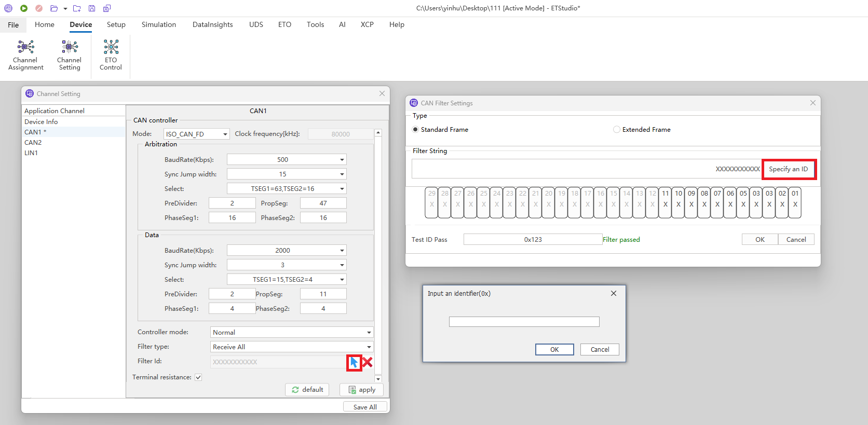Expand the Mode dropdown showing ISO_CAN_FD
This screenshot has height=425, width=868.
click(196, 134)
